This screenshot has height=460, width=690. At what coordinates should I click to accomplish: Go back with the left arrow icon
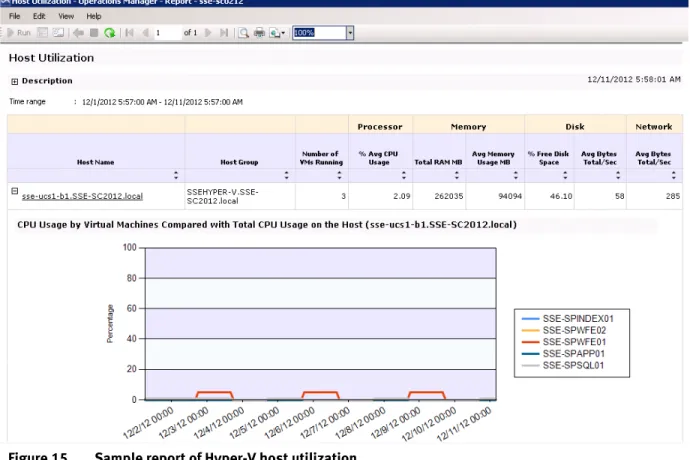[78, 33]
